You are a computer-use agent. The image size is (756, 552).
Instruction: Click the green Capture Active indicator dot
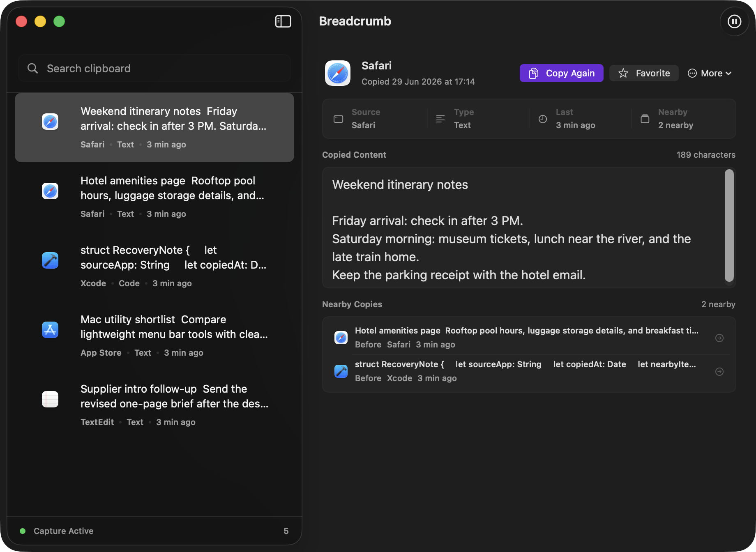(x=23, y=531)
